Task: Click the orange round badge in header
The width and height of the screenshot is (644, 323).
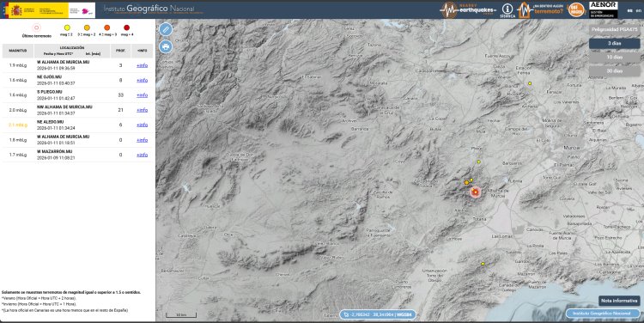Action: (x=576, y=9)
